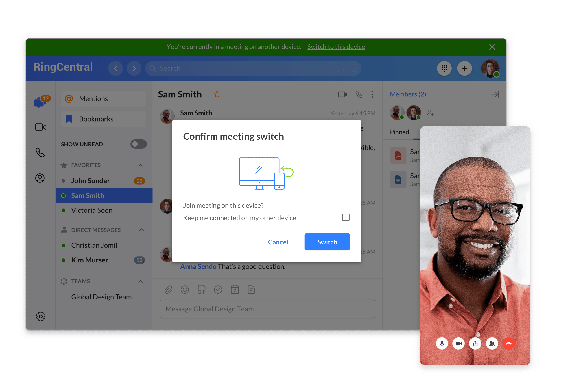Screen dimensions: 561x392
Task: Click the attach file paperclip icon
Action: tap(168, 290)
